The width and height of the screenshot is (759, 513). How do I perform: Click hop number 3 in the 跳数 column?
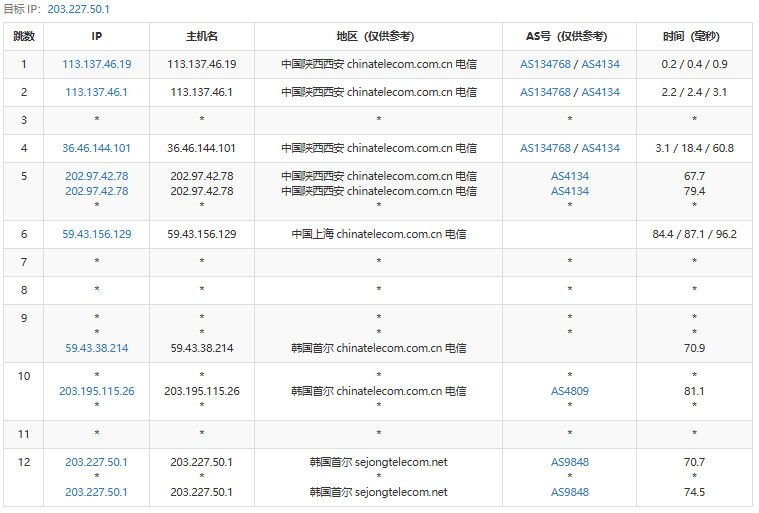[x=24, y=120]
